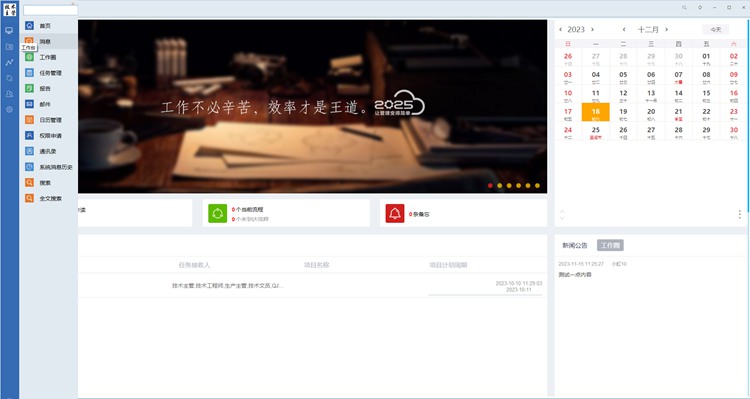Viewport: 750px width, 399px height.
Task: Click the red bell memo icon
Action: point(395,213)
